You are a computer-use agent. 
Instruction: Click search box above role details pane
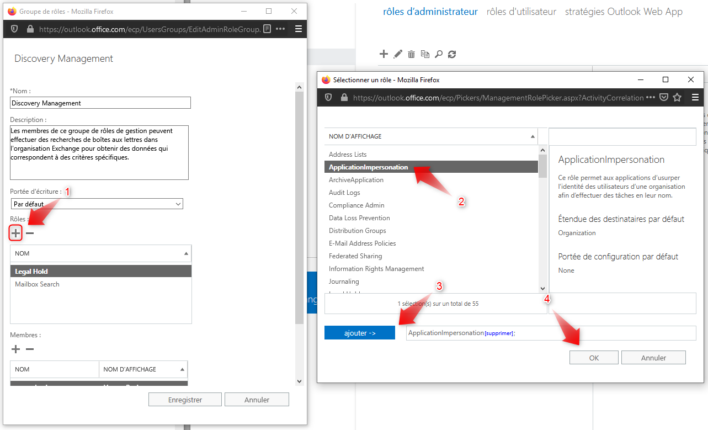(622, 136)
